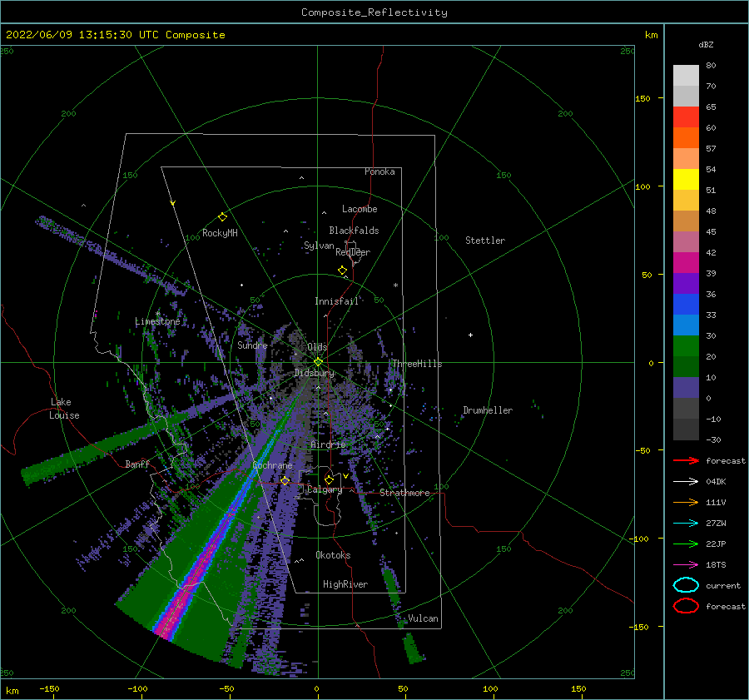Select the Lake Louise label
The height and width of the screenshot is (700, 749).
[x=64, y=409]
